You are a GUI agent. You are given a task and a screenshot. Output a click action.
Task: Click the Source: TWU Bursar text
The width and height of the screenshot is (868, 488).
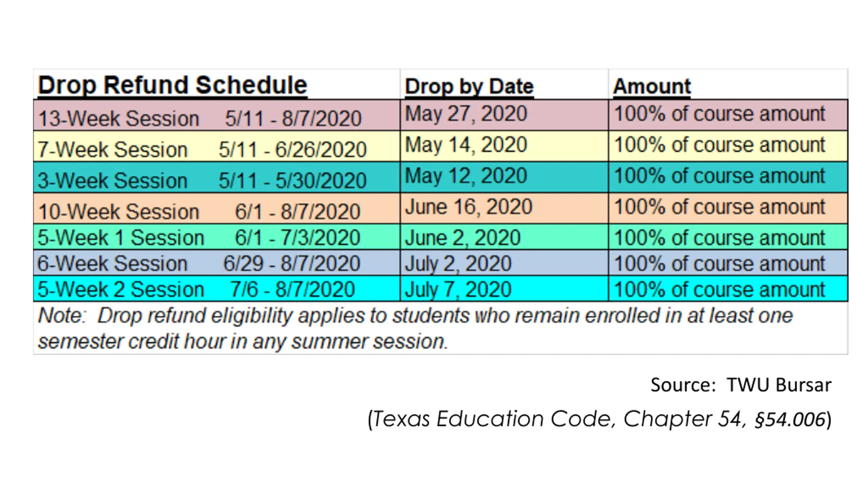tap(741, 385)
